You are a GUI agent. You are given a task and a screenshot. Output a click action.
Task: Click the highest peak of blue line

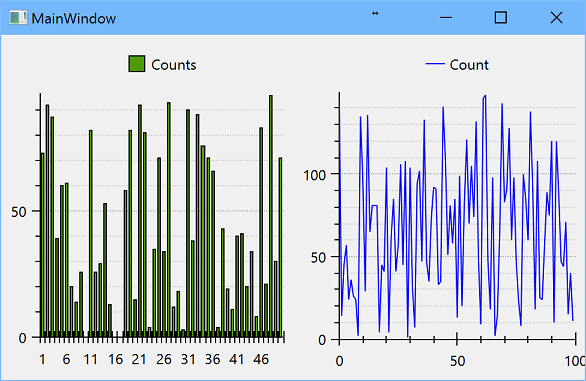[x=485, y=96]
